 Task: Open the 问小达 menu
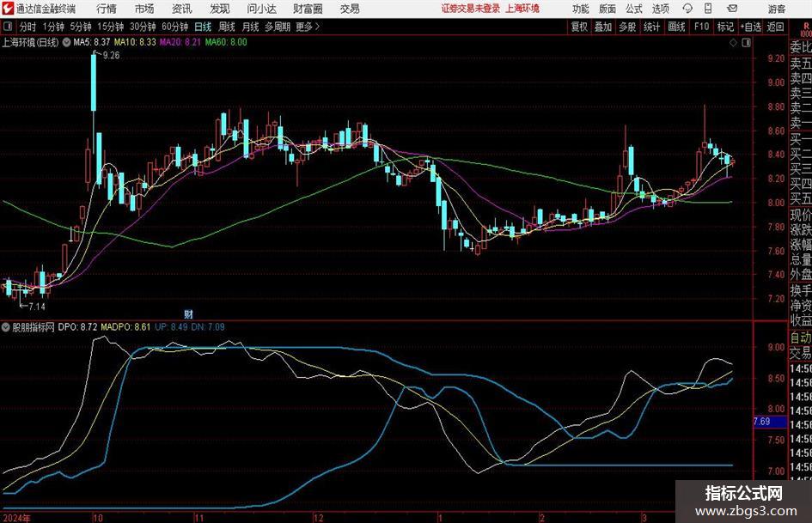[261, 9]
